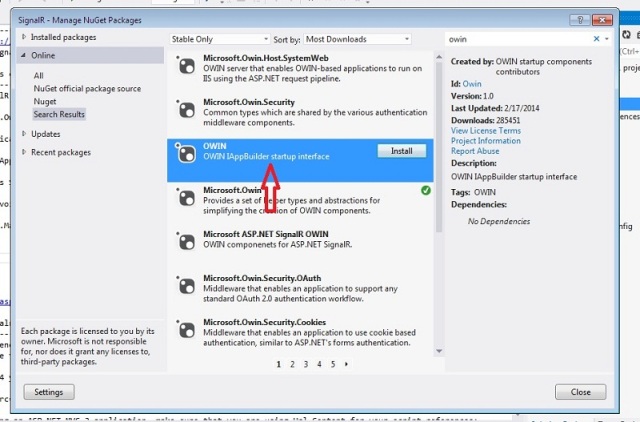Click the Microsoft.Owin.Host.SystemWeb package icon

coord(187,66)
